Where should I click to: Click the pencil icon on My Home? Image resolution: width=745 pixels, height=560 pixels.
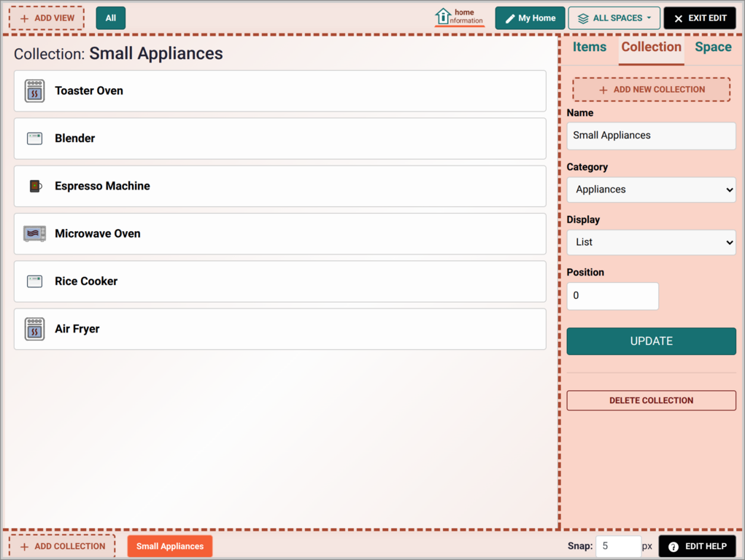coord(510,18)
